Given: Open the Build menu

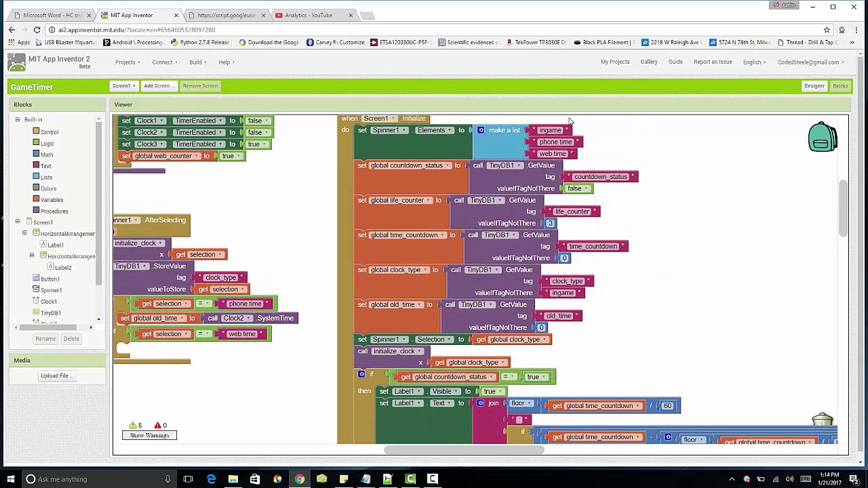Looking at the screenshot, I should [x=197, y=62].
